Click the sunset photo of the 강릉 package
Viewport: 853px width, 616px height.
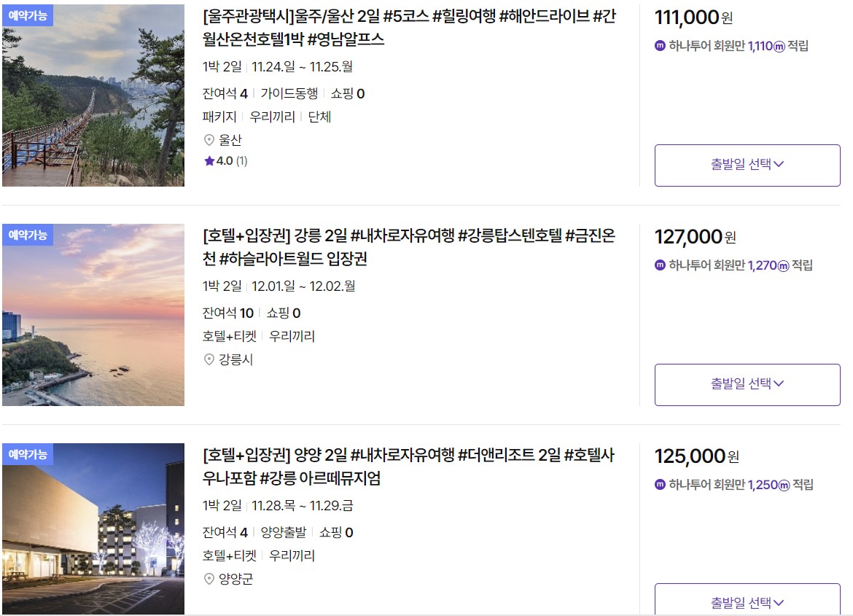93,316
